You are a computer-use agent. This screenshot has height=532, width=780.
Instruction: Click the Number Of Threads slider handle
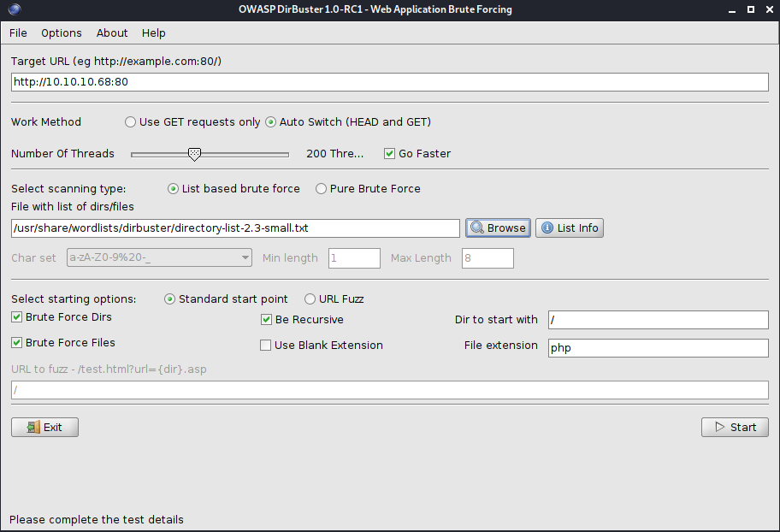coord(194,154)
